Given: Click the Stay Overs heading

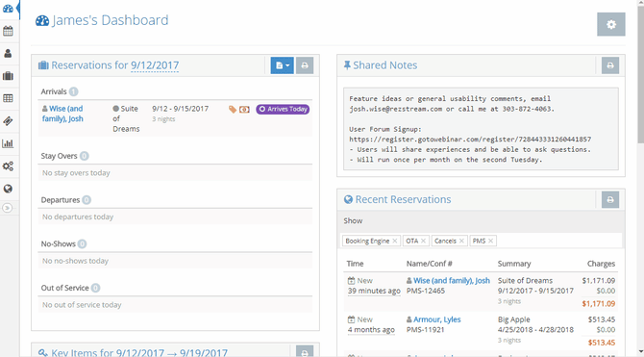Looking at the screenshot, I should (60, 156).
